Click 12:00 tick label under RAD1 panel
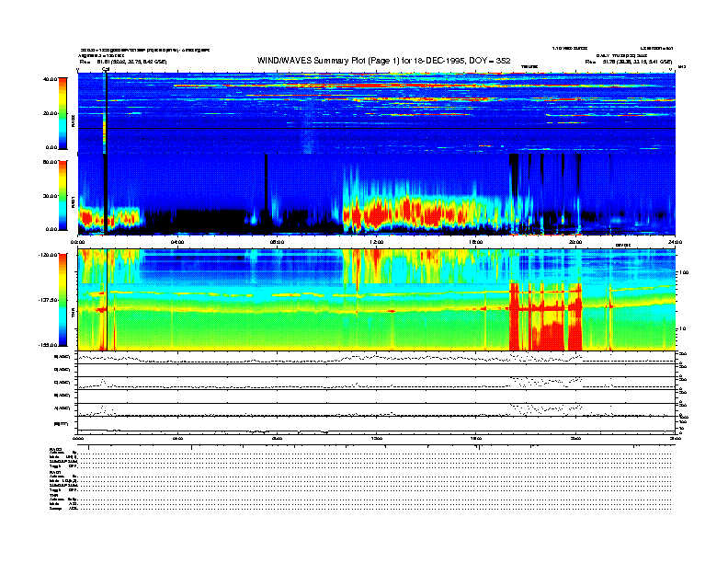Viewport: 728px width, 563px height. [x=377, y=242]
